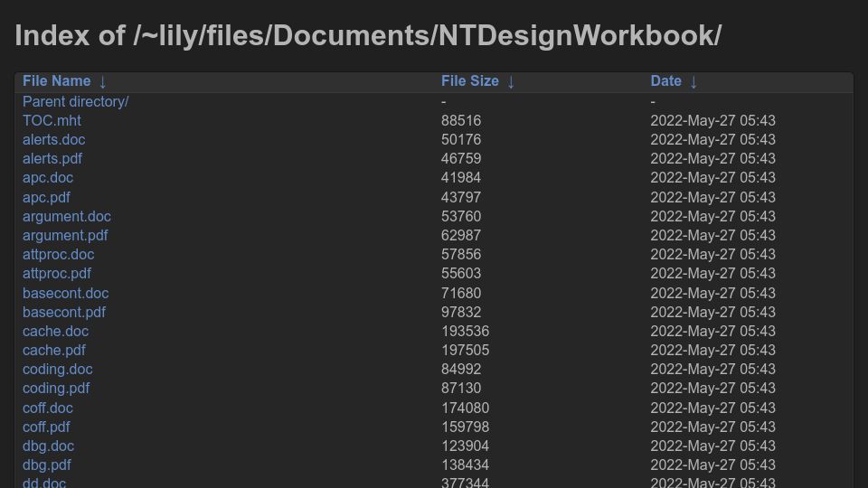Image resolution: width=868 pixels, height=488 pixels.
Task: Sort descending by File Name arrow
Action: 102,82
